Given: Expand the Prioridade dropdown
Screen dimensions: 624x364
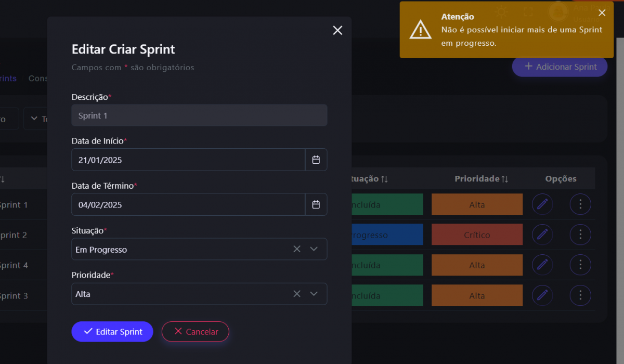Looking at the screenshot, I should click(x=314, y=294).
